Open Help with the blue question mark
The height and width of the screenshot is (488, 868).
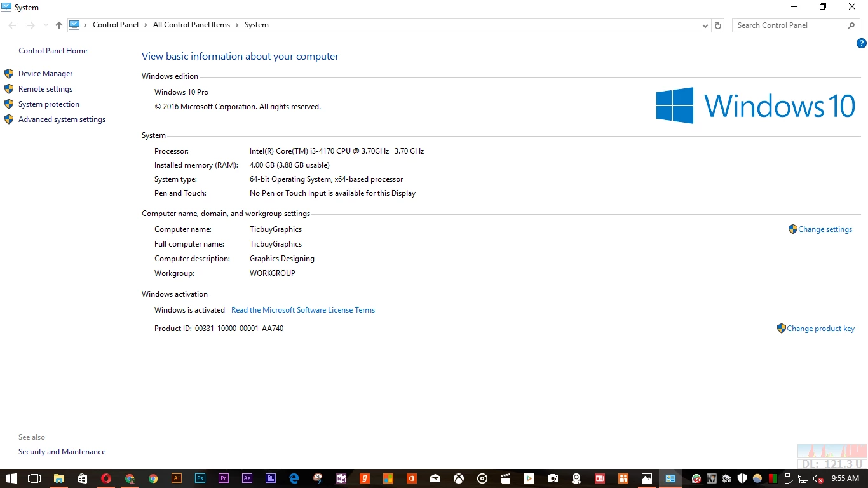862,43
